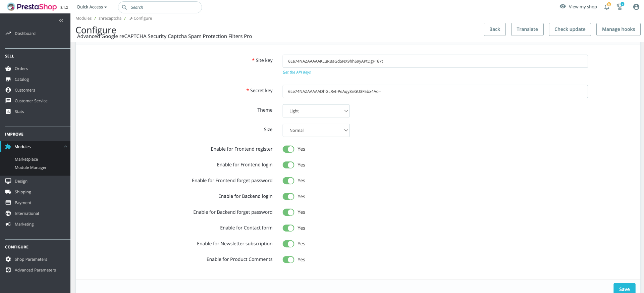
Task: Click the View my shop link
Action: point(583,7)
